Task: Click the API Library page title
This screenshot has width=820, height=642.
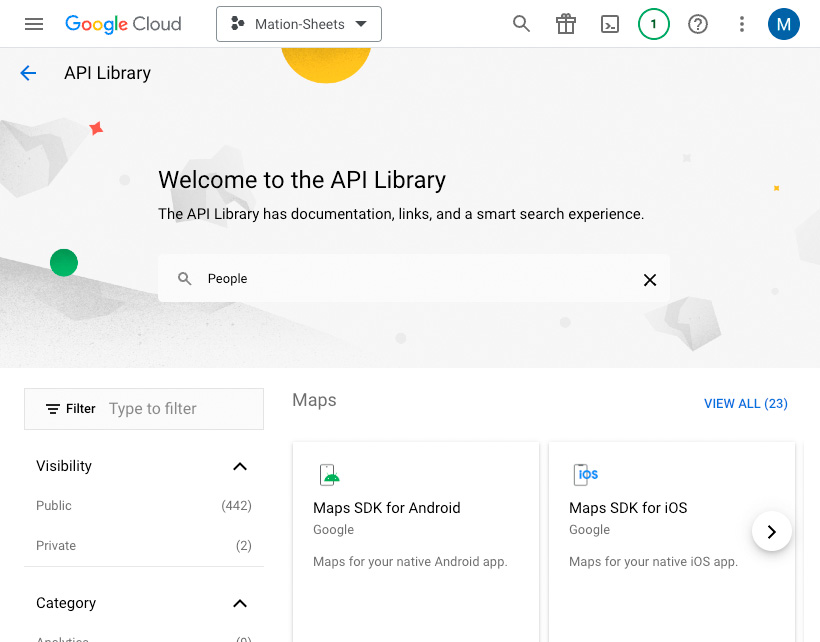Action: point(108,73)
